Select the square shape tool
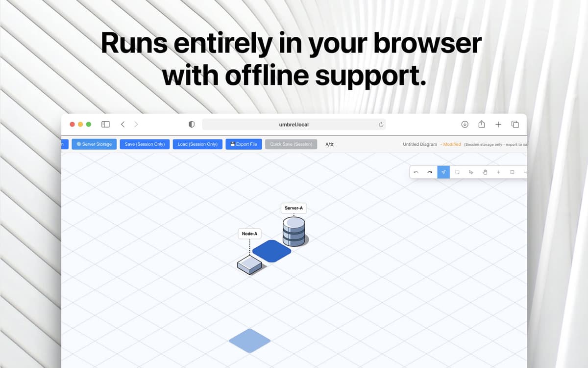Image resolution: width=588 pixels, height=368 pixels. pyautogui.click(x=512, y=172)
